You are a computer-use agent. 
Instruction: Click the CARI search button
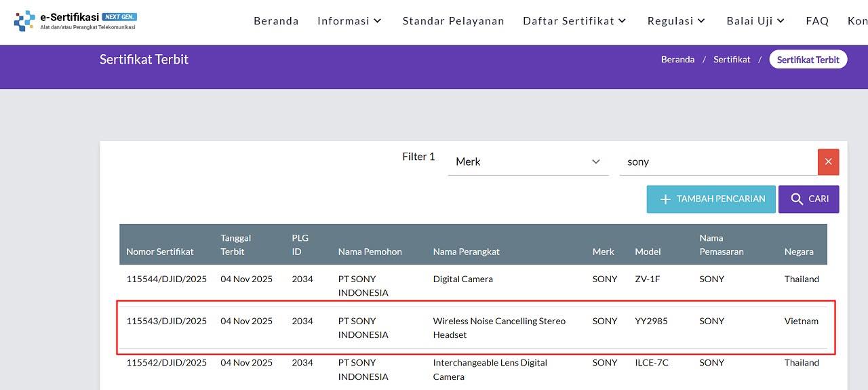[x=808, y=199]
